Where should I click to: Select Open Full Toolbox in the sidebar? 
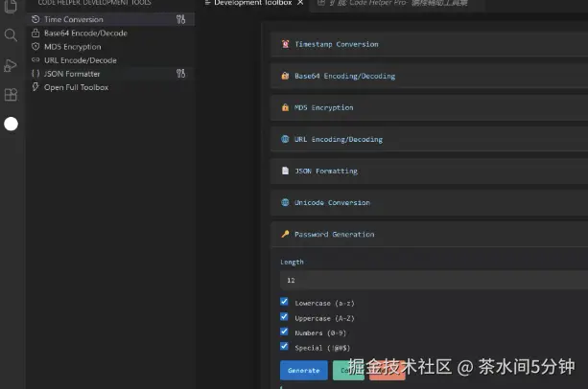point(110,87)
